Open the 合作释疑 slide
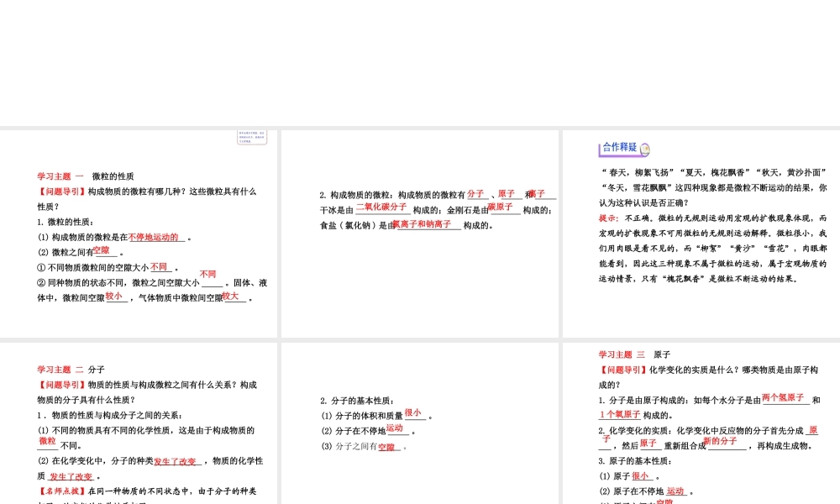 [701, 234]
